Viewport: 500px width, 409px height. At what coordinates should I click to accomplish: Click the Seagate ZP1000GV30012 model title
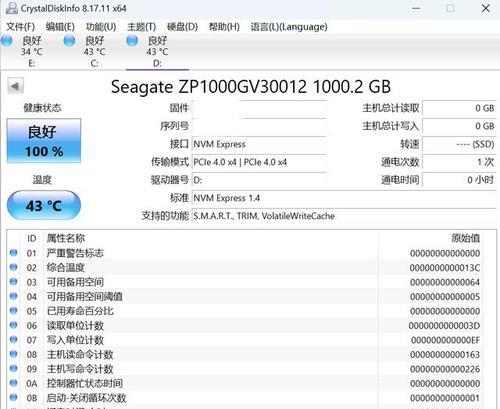click(251, 87)
